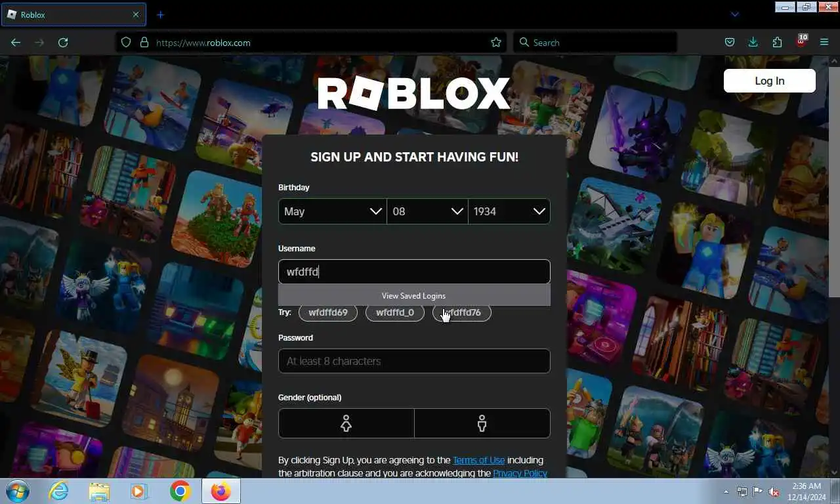Image resolution: width=840 pixels, height=504 pixels.
Task: Click View Saved Logins
Action: point(414,295)
